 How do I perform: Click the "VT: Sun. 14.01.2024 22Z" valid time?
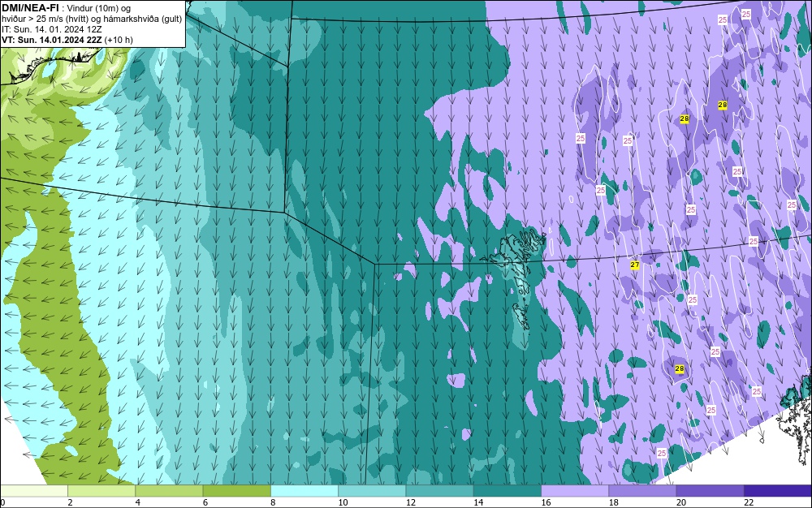point(52,40)
